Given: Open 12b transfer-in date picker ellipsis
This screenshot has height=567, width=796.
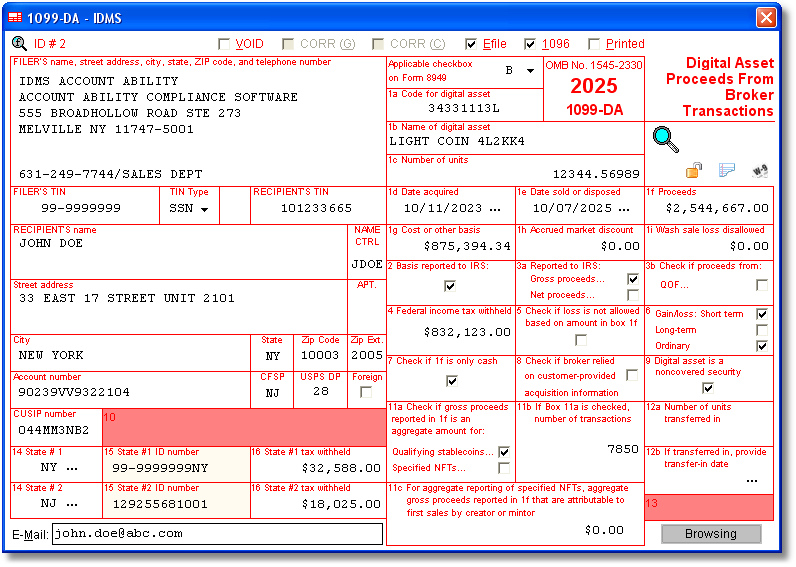Looking at the screenshot, I should [x=752, y=480].
